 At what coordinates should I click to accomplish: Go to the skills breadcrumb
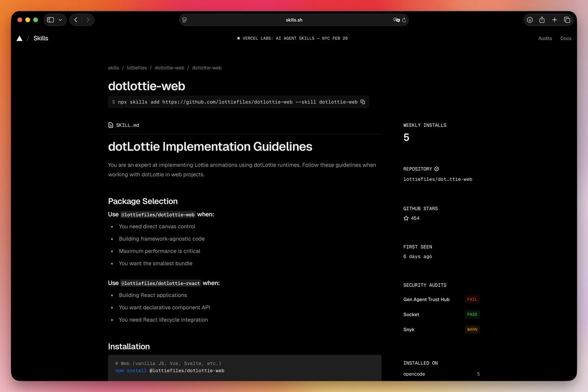pos(114,68)
